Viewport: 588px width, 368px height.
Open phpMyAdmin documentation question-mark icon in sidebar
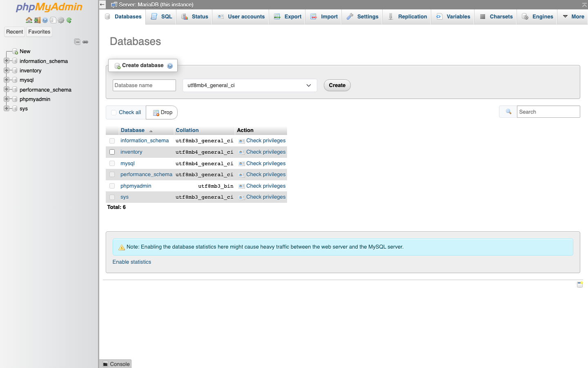[x=45, y=20]
